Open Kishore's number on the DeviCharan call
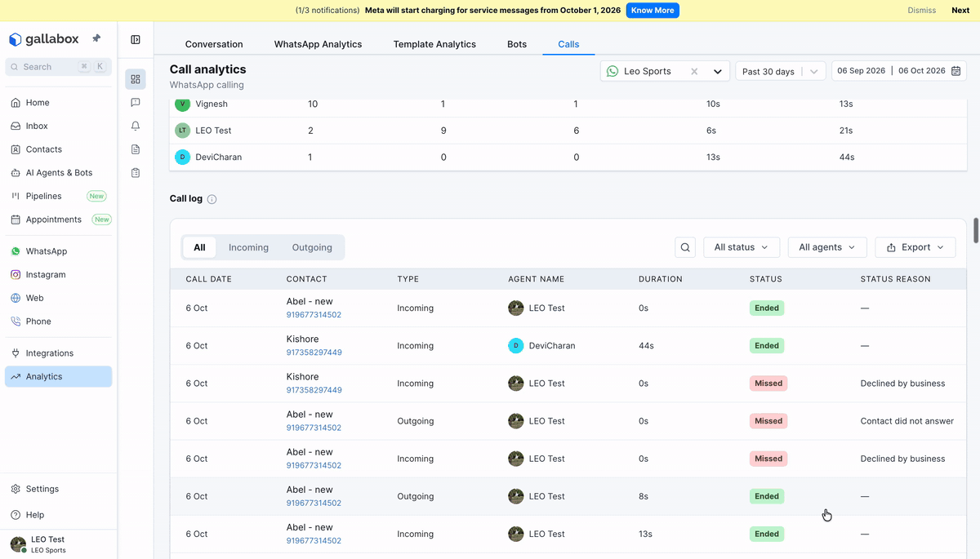 pos(314,353)
